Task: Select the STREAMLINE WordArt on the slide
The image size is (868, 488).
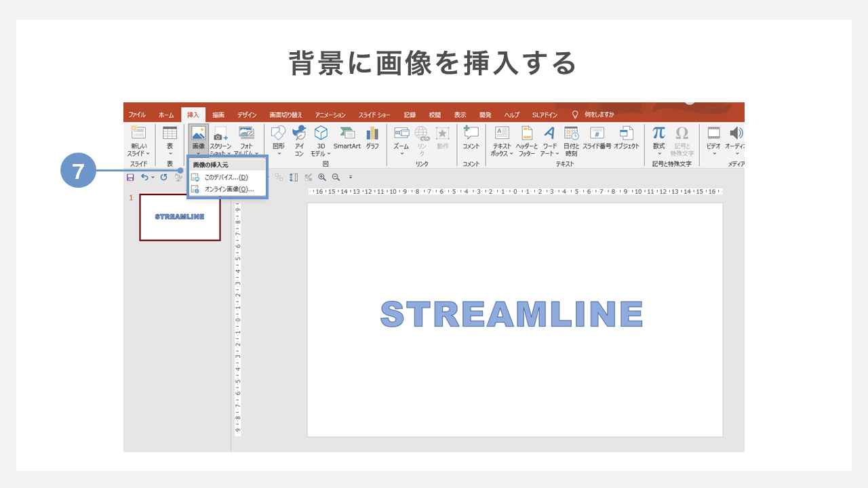Action: [x=512, y=314]
